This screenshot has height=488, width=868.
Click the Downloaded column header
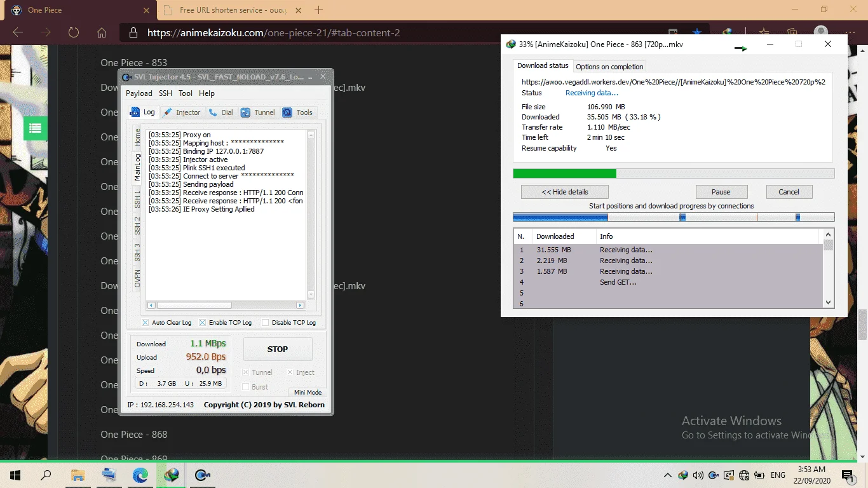coord(564,236)
